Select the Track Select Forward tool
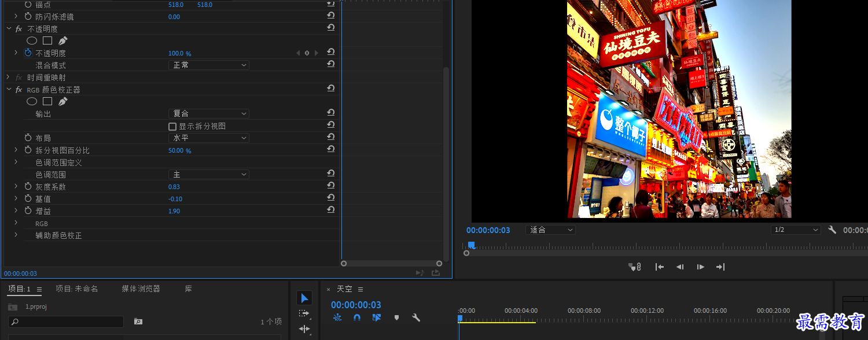The height and width of the screenshot is (340, 868). 304,313
